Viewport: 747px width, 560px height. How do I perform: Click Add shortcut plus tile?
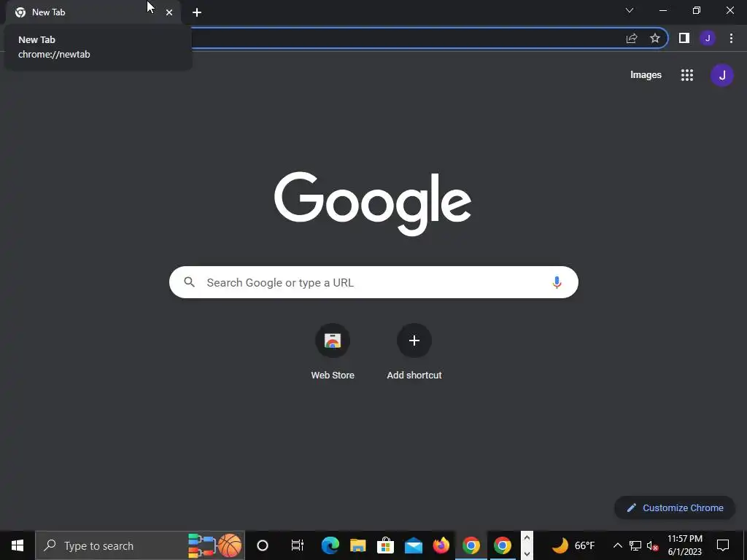click(x=414, y=352)
